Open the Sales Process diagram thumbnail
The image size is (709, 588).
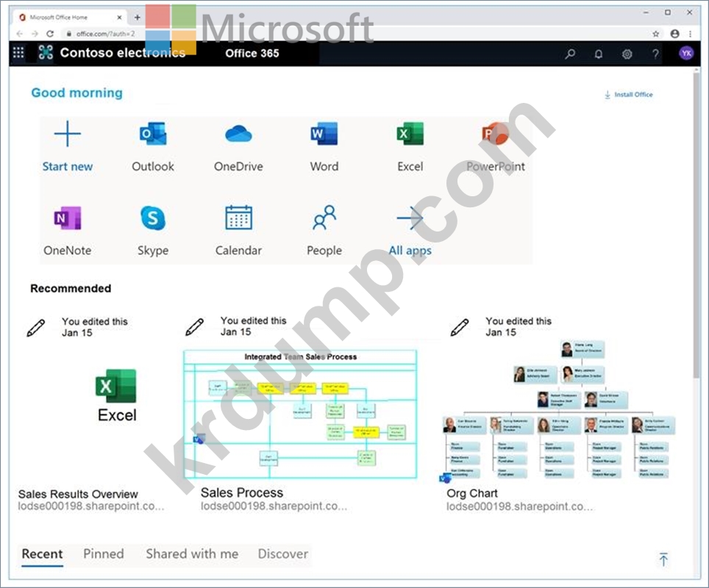click(x=300, y=415)
